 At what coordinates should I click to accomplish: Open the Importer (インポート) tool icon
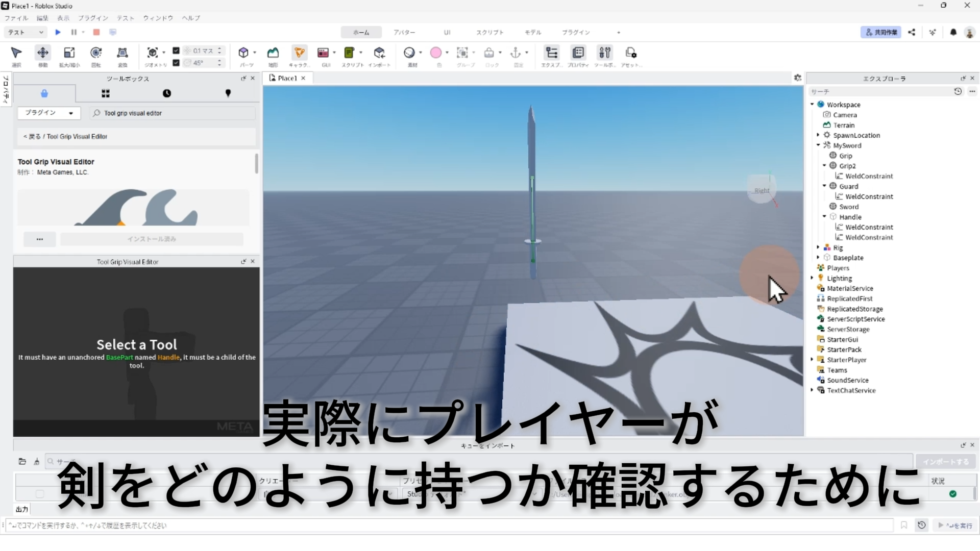[379, 53]
